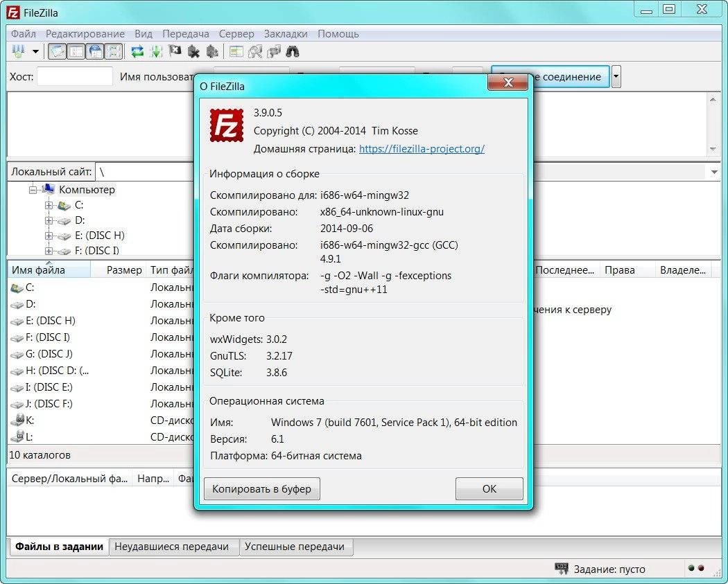The image size is (728, 584).
Task: Click the binoculars file search icon
Action: click(293, 51)
